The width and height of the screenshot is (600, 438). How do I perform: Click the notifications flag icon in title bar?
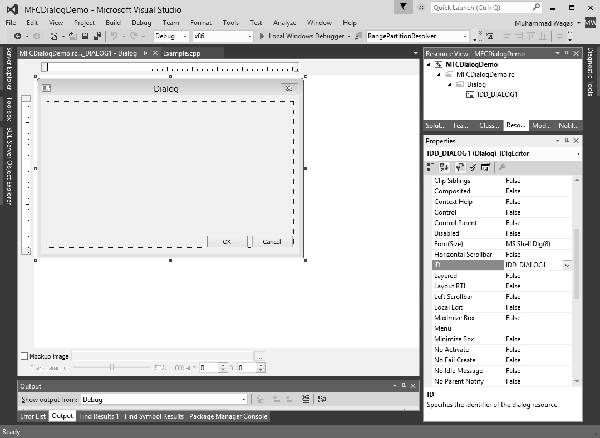(403, 7)
